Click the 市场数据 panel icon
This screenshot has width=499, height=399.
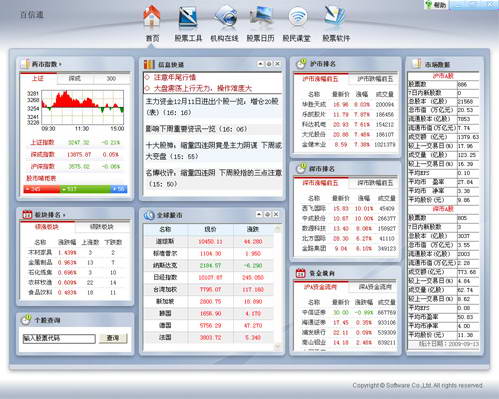(x=416, y=64)
